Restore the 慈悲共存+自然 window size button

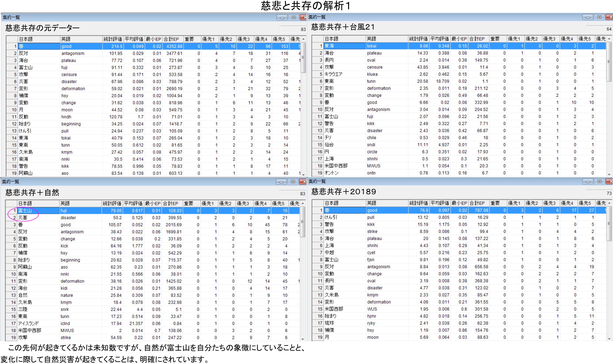pyautogui.click(x=293, y=182)
